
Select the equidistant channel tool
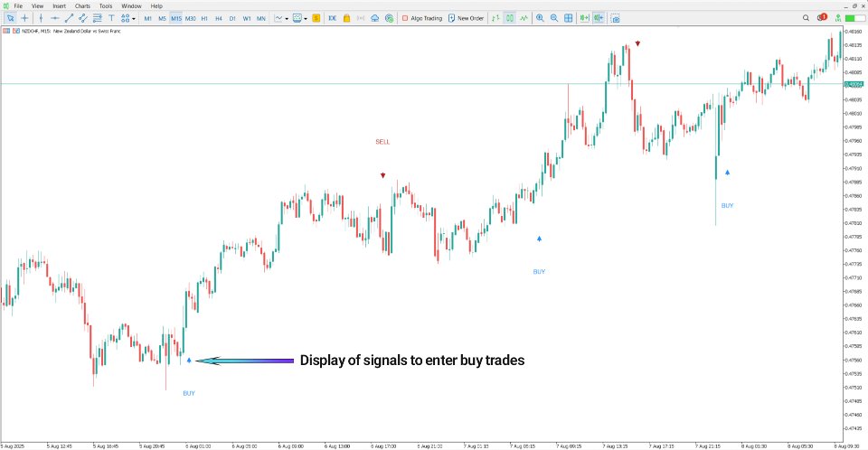(x=83, y=18)
